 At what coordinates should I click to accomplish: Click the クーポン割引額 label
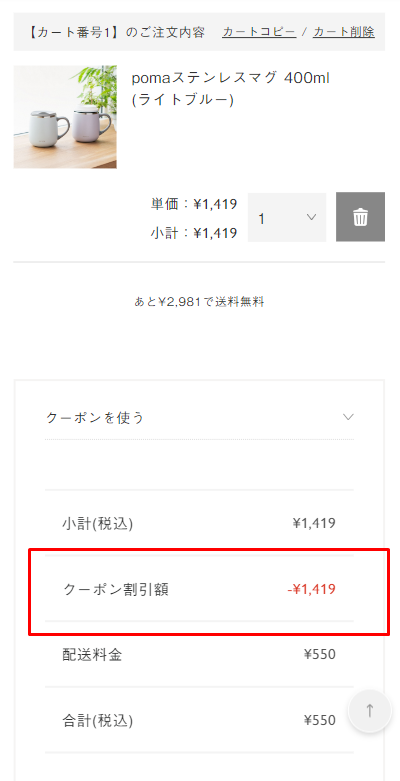coord(116,589)
